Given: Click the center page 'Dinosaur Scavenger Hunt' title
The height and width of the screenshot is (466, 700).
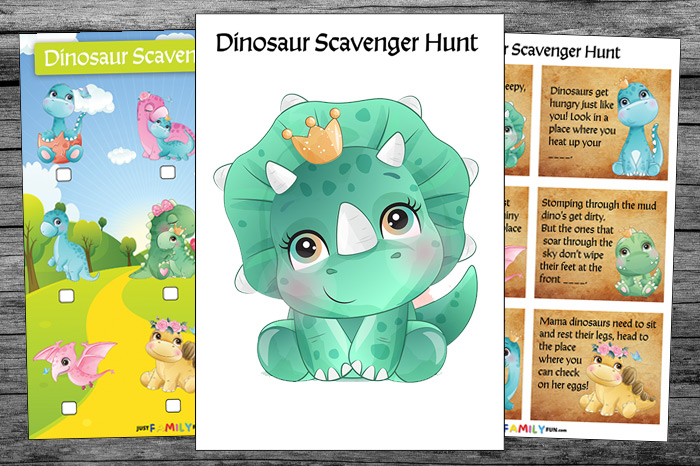Looking at the screenshot, I should click(347, 43).
